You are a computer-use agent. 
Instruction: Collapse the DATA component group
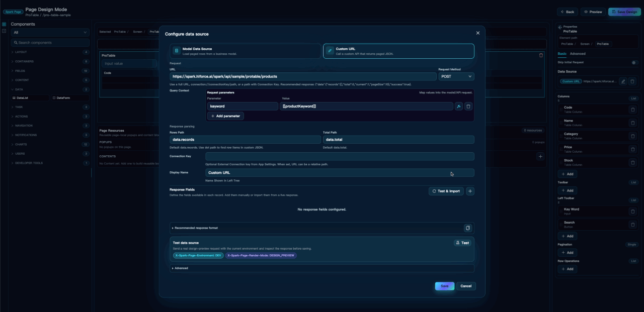50,89
